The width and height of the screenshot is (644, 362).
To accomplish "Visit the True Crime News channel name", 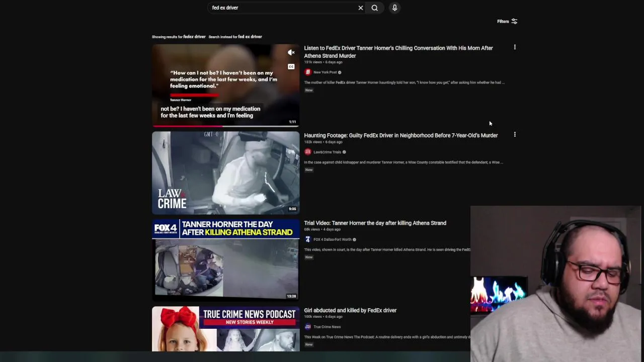I will tap(327, 327).
